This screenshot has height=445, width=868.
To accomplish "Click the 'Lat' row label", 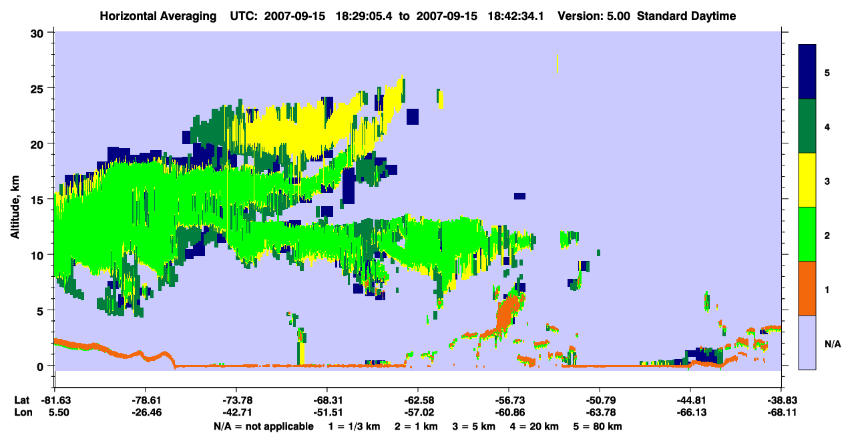I will (21, 400).
